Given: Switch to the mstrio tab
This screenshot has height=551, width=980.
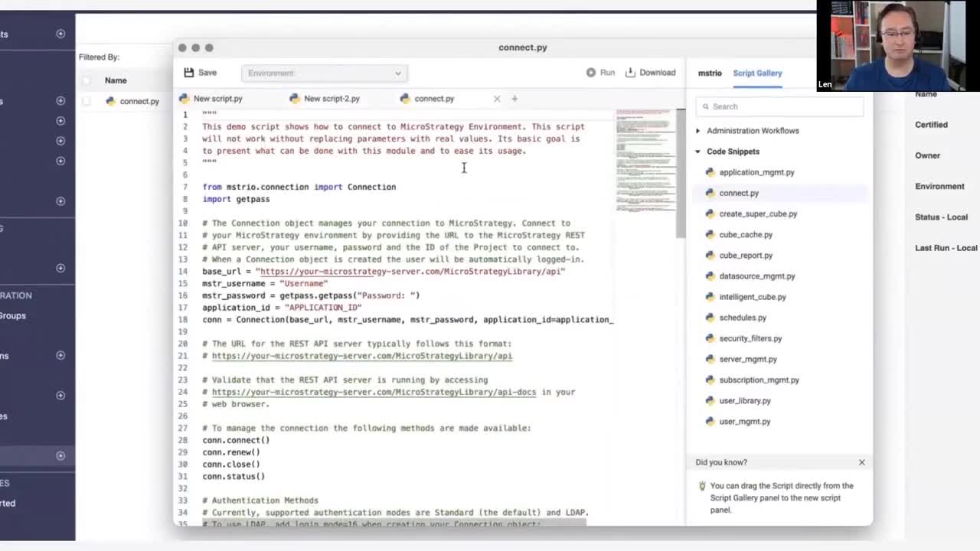Looking at the screenshot, I should click(710, 73).
